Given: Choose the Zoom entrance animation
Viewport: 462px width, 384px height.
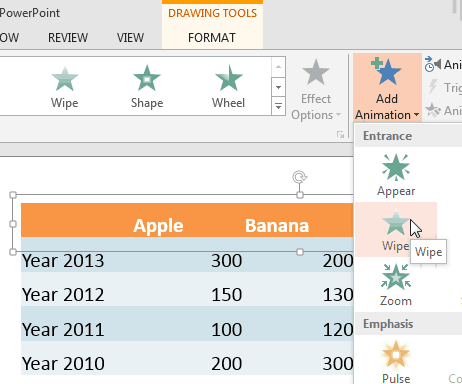Looking at the screenshot, I should [x=396, y=285].
